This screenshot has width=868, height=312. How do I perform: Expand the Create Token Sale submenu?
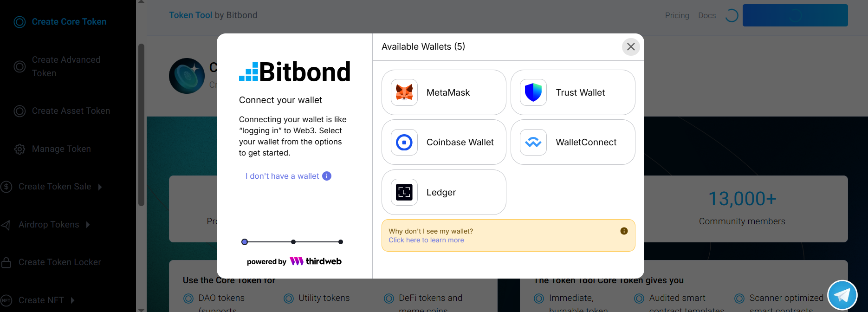point(100,187)
